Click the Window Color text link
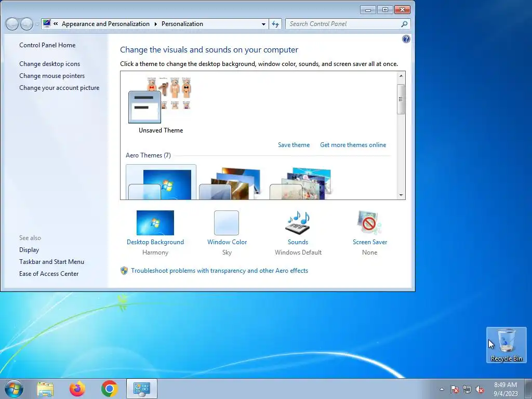532x399 pixels. [x=227, y=242]
